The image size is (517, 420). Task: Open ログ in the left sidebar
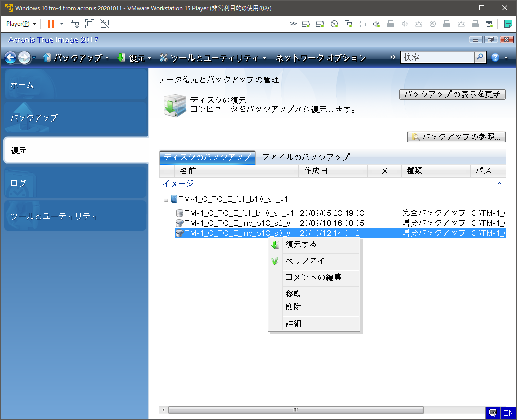click(x=76, y=183)
